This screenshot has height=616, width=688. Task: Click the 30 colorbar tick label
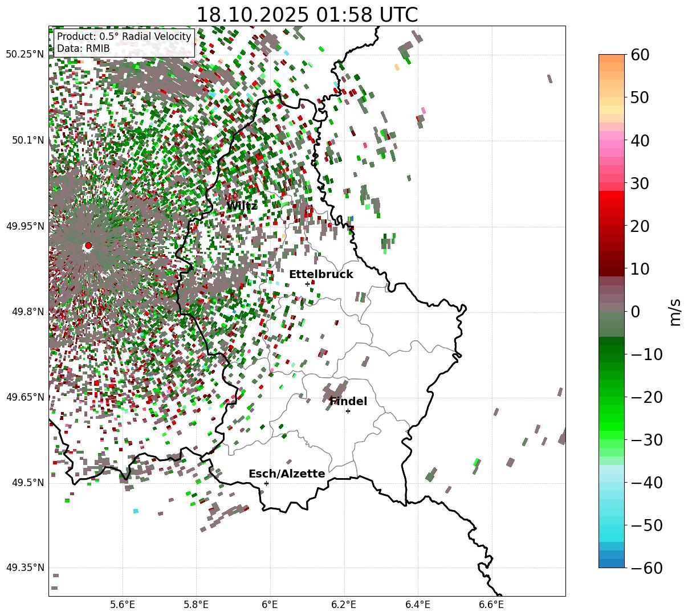(x=640, y=183)
